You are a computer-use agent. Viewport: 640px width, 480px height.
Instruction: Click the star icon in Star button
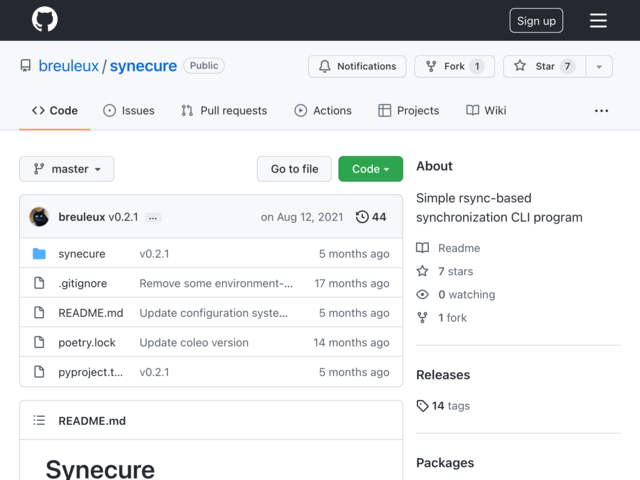(x=520, y=66)
